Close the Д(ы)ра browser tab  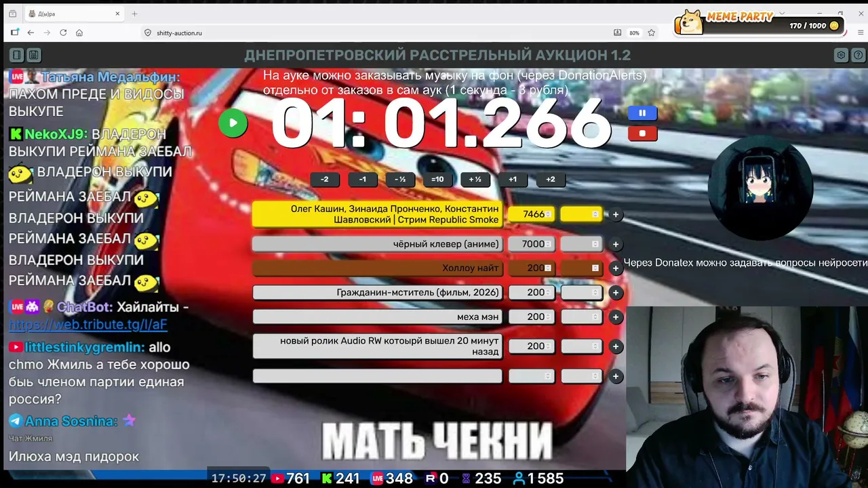pyautogui.click(x=117, y=14)
